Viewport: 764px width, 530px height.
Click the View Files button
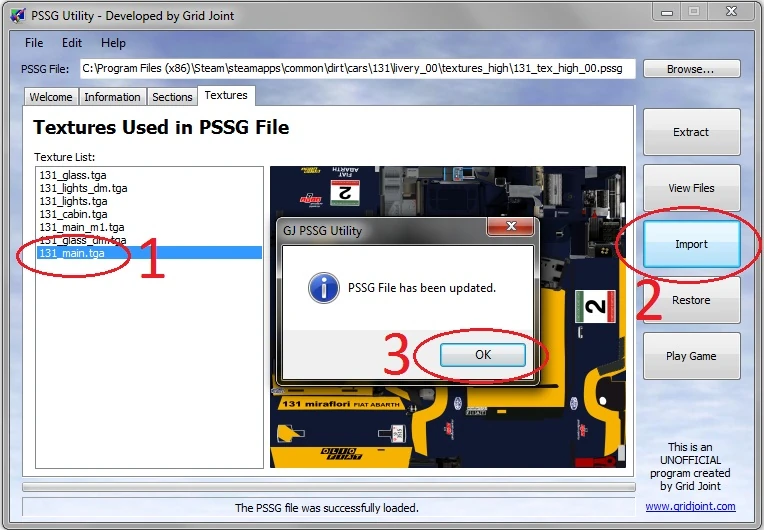pyautogui.click(x=691, y=188)
